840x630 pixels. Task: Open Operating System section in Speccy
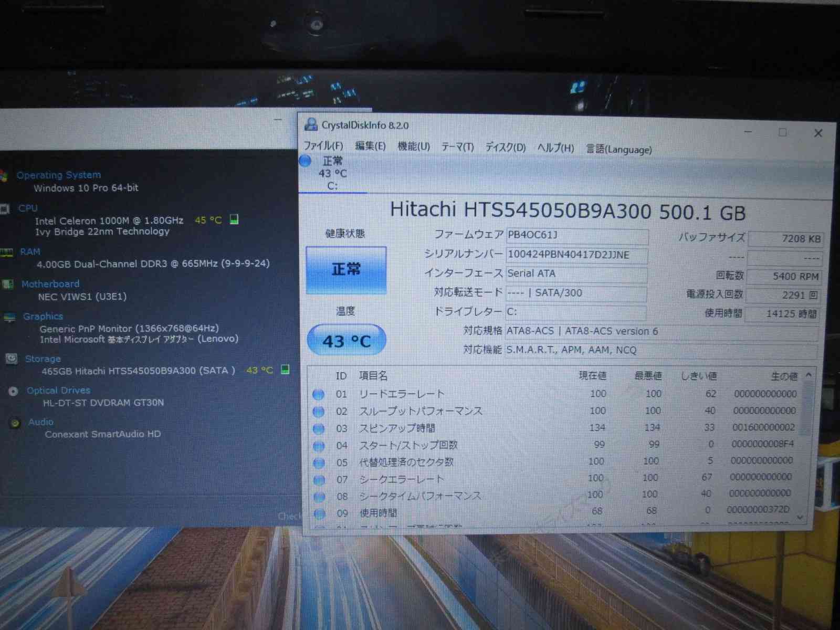pos(59,175)
